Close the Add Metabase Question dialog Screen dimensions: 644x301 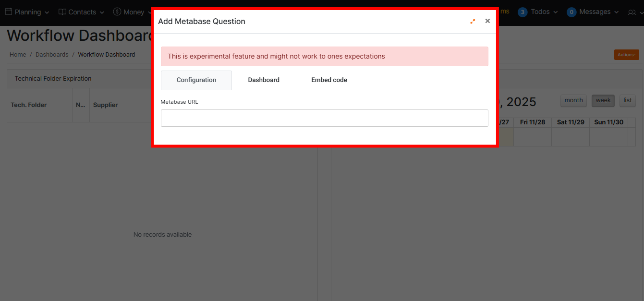point(487,21)
